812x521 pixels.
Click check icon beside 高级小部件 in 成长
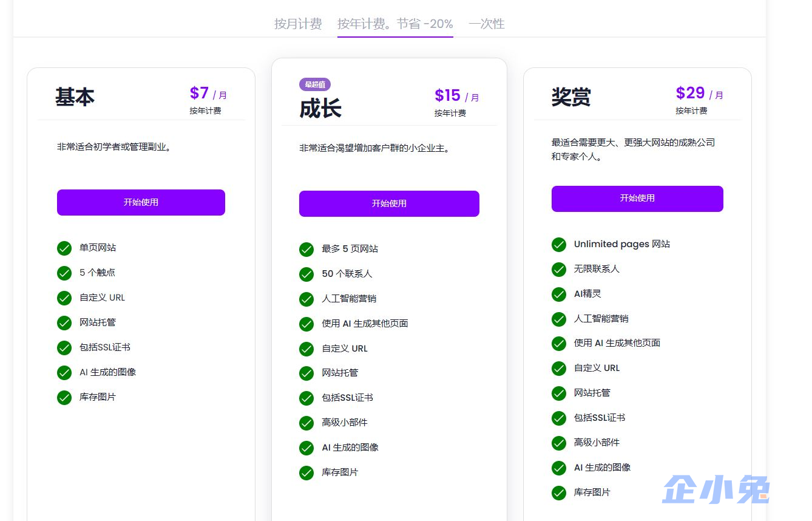(x=306, y=423)
